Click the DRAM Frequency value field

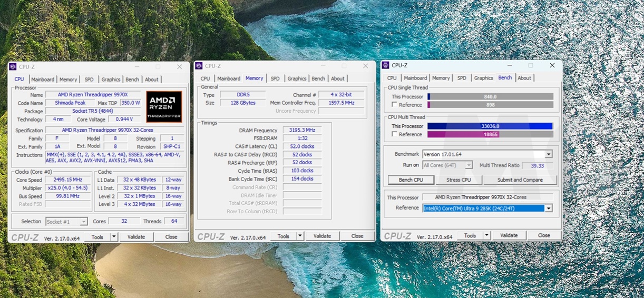[302, 130]
